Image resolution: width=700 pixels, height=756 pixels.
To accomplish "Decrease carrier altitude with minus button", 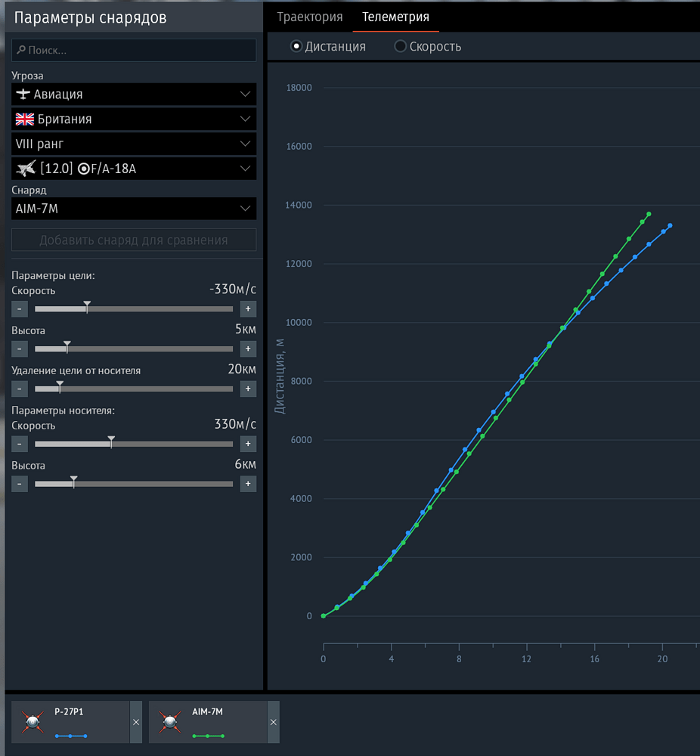I will (x=20, y=484).
